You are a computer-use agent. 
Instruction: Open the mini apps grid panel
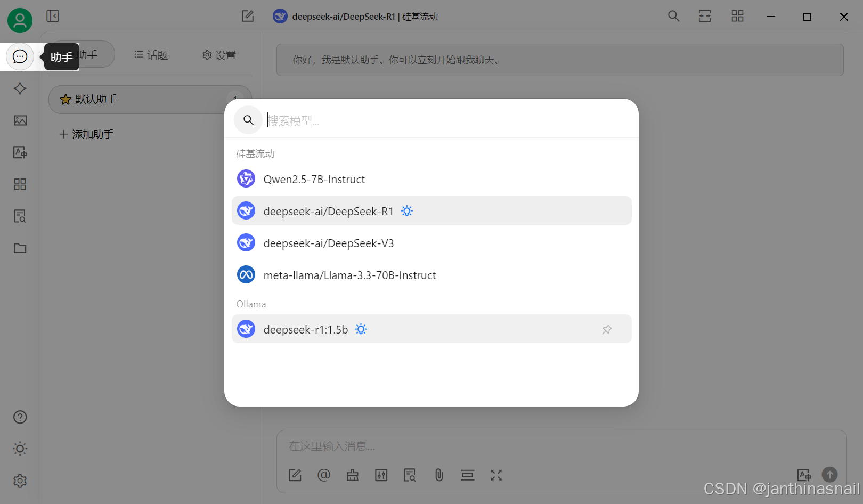pos(20,184)
